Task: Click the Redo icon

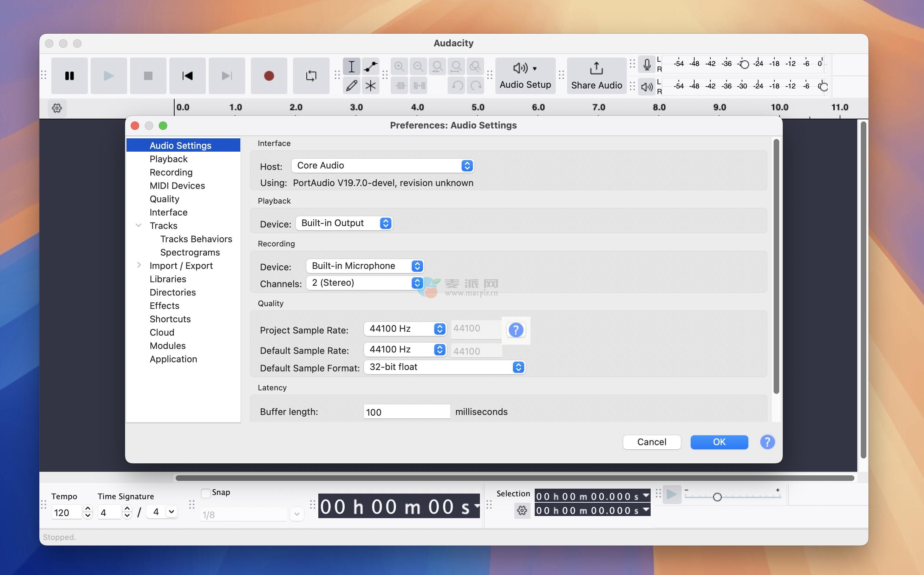Action: [x=476, y=86]
